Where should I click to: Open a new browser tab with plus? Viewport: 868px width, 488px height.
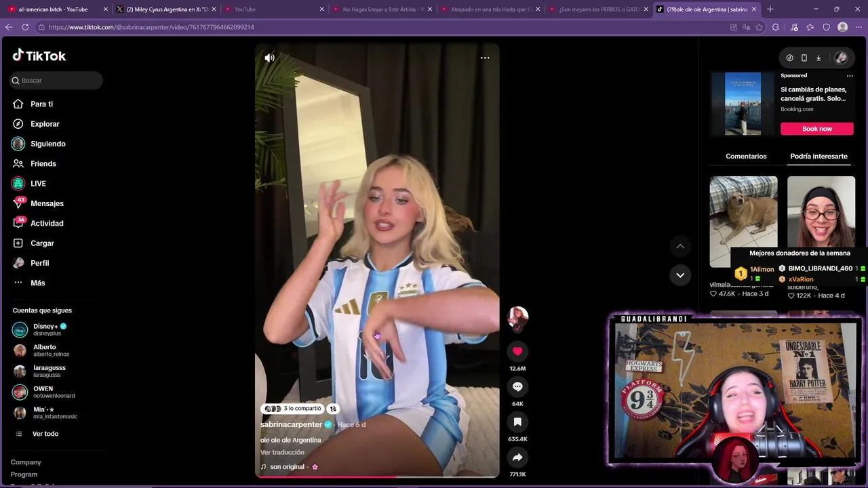click(x=770, y=9)
